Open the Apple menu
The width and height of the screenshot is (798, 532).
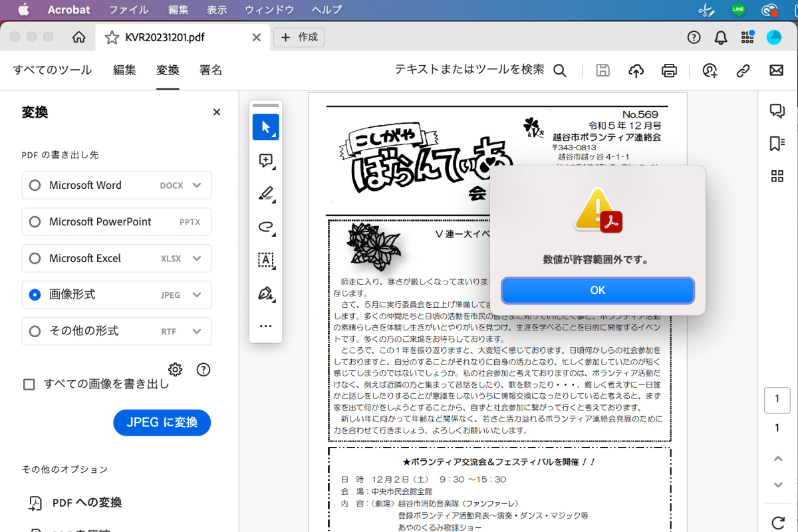click(23, 10)
